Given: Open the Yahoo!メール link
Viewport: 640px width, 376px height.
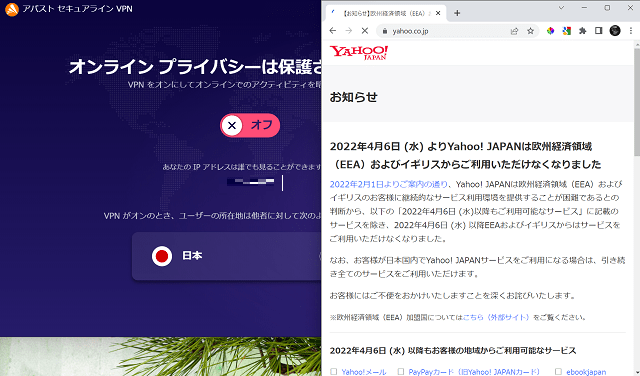Looking at the screenshot, I should point(364,372).
